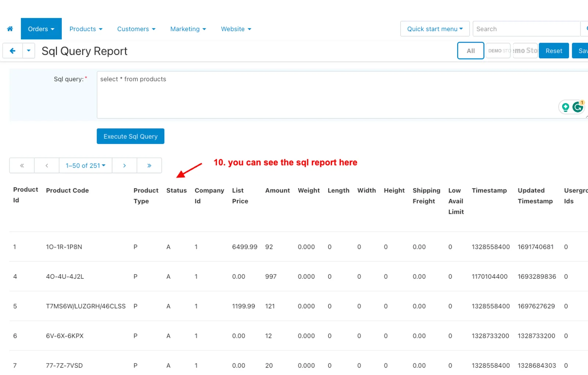Click the Product Type column header
The image size is (588, 375).
[146, 196]
